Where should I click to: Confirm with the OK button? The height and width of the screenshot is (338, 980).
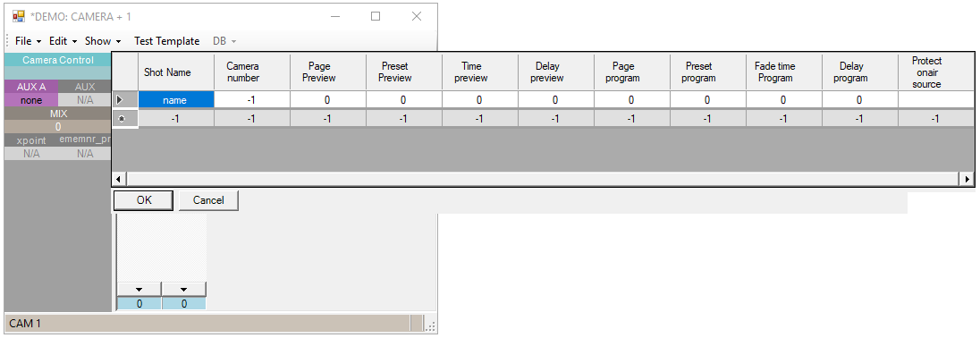coord(144,200)
